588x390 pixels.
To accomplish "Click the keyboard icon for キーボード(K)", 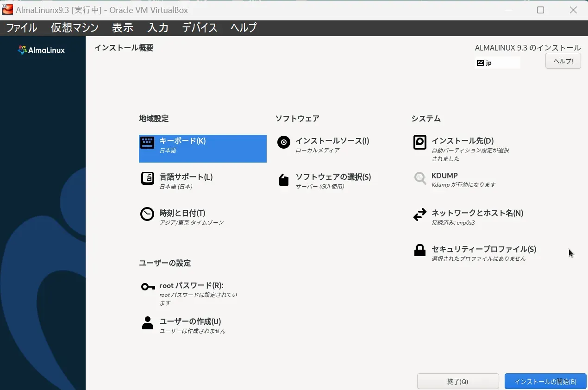I will [x=147, y=143].
